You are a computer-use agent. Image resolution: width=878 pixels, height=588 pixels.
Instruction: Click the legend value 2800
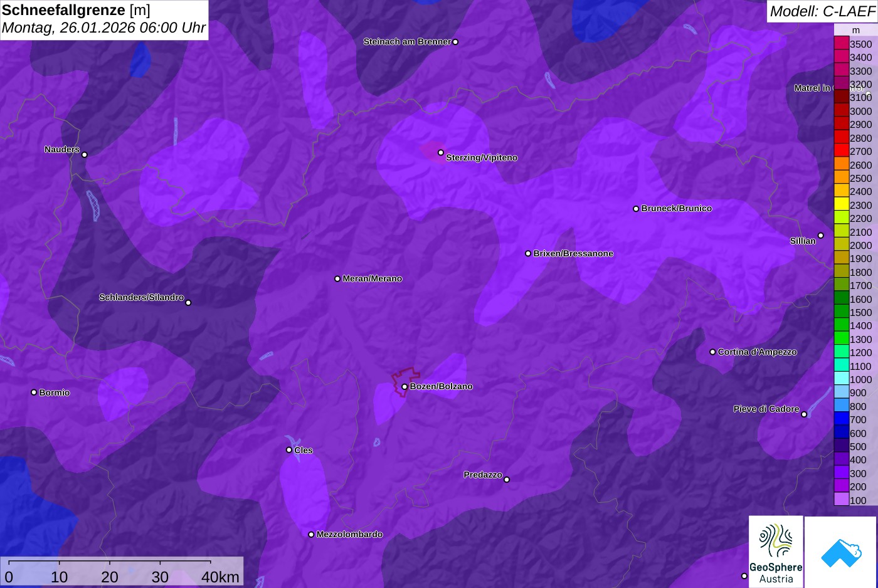(x=860, y=138)
